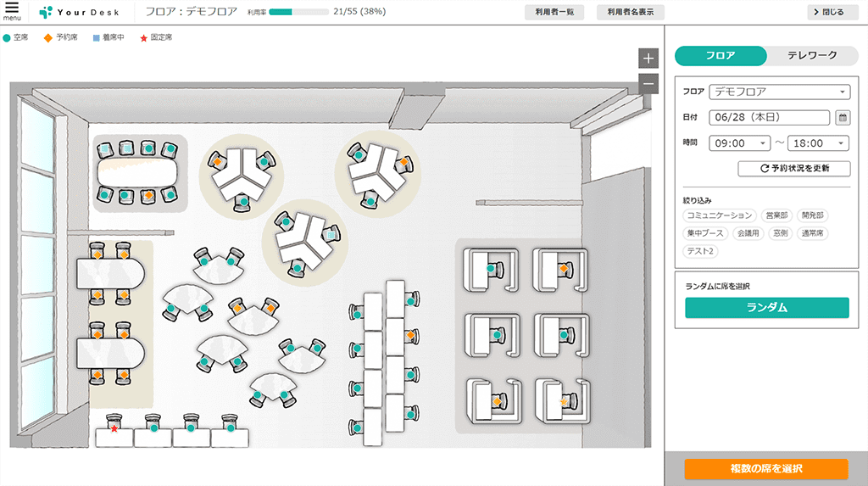This screenshot has height=486, width=868.
Task: Zoom in on the floor map
Action: coord(648,59)
